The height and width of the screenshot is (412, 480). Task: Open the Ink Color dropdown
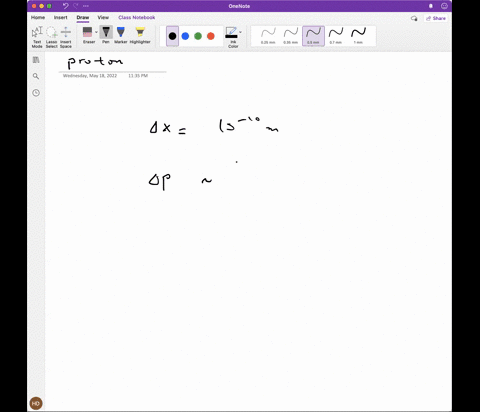(234, 37)
